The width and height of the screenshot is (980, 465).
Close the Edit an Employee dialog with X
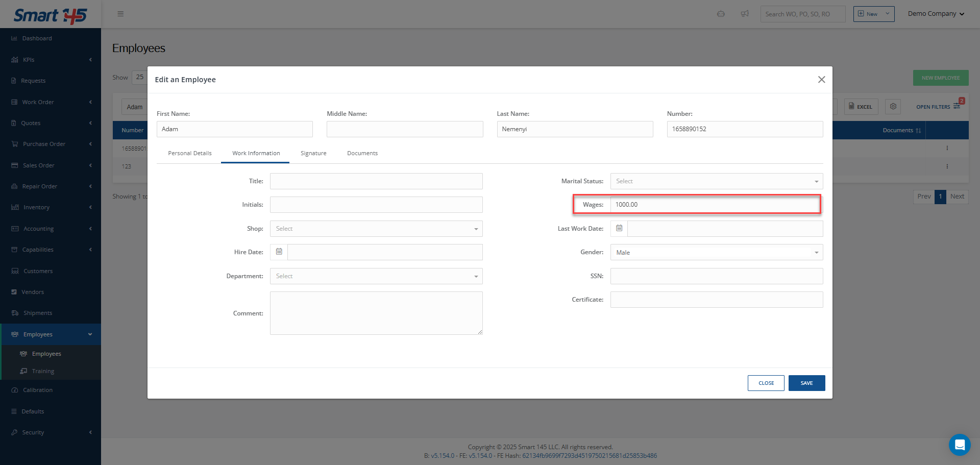point(821,80)
